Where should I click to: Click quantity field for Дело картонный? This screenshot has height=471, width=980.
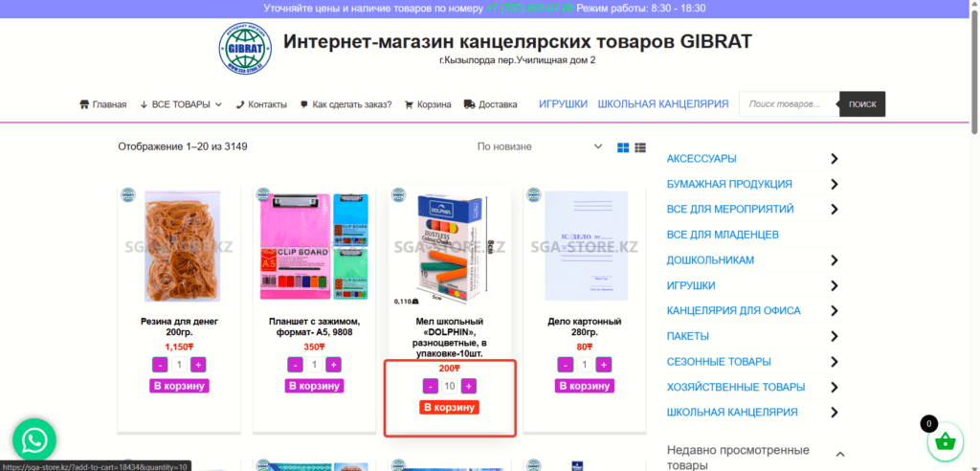[x=585, y=365]
